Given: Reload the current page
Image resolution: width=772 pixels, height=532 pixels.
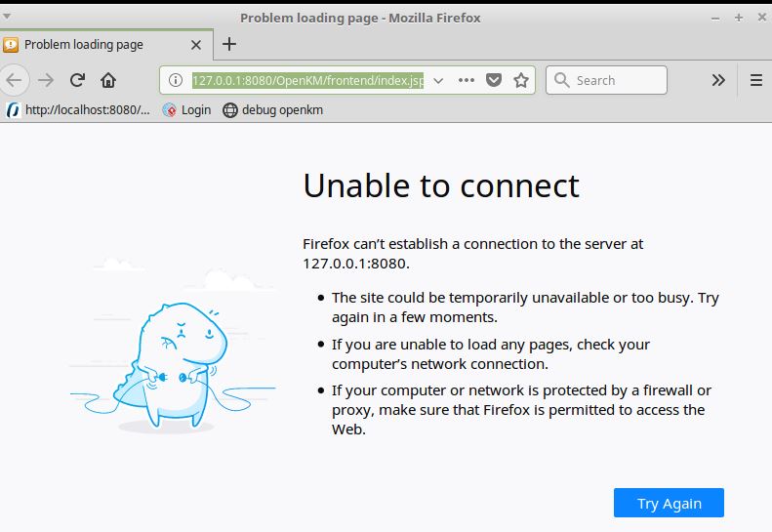Looking at the screenshot, I should (77, 80).
